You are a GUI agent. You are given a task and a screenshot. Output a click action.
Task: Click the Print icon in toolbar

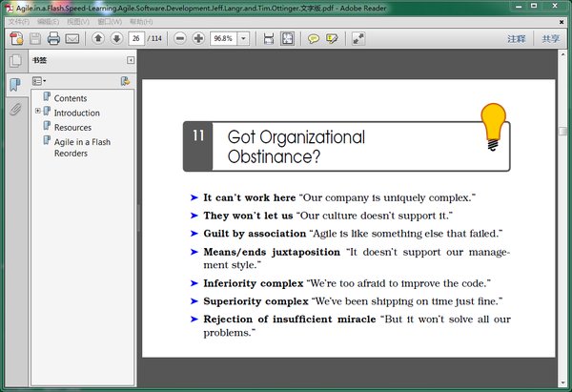[54, 38]
